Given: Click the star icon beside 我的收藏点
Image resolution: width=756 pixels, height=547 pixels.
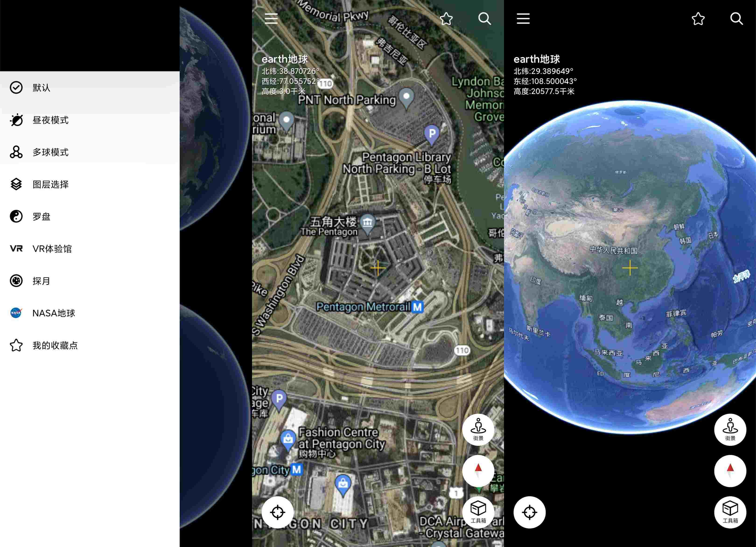Looking at the screenshot, I should 16,345.
